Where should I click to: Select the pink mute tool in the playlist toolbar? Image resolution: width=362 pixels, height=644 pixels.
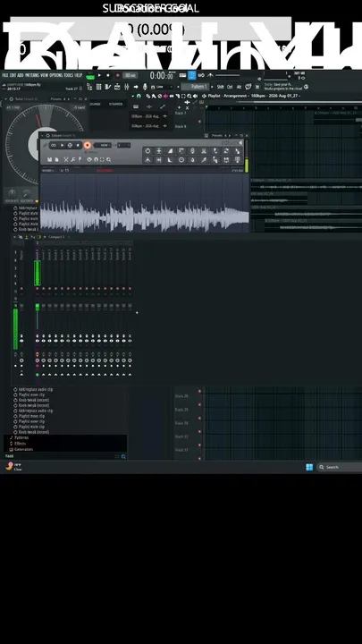166,96
